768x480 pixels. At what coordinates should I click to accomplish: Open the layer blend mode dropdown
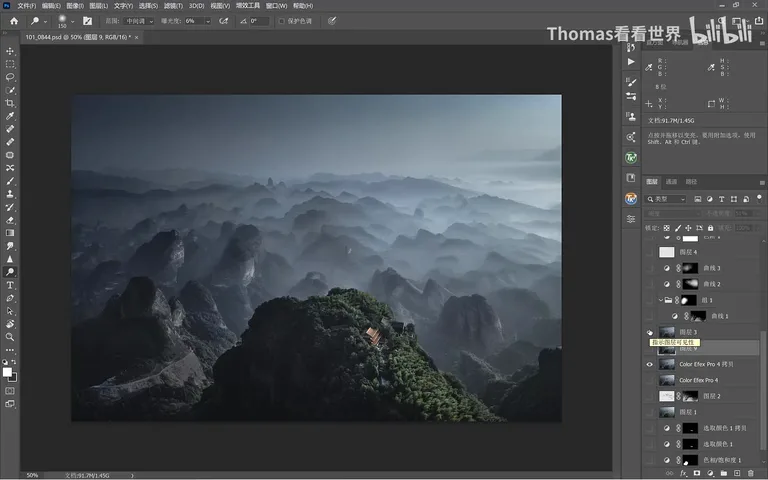[673, 214]
